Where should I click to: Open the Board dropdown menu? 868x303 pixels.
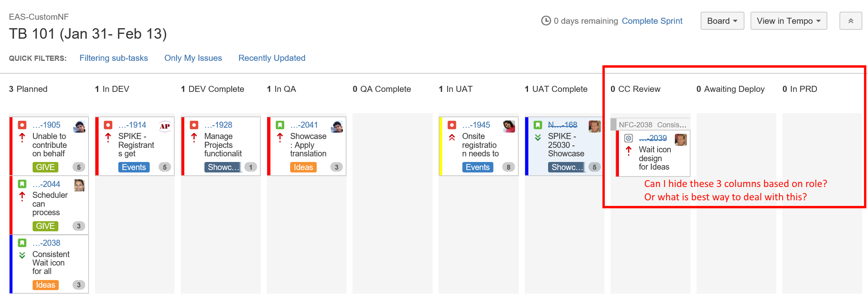click(x=722, y=21)
